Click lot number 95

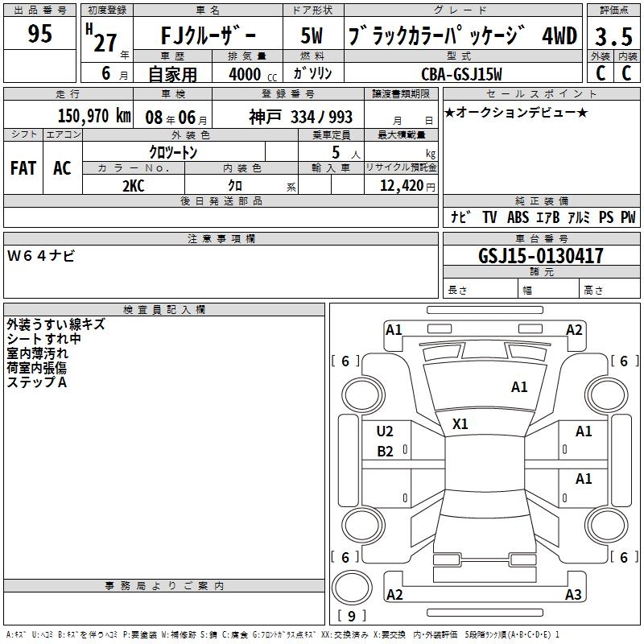coord(39,34)
